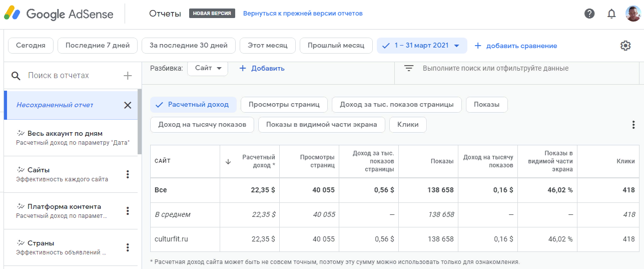Screen dimensions: 644x269
Task: Click the plus icon to add report
Action: click(x=128, y=76)
